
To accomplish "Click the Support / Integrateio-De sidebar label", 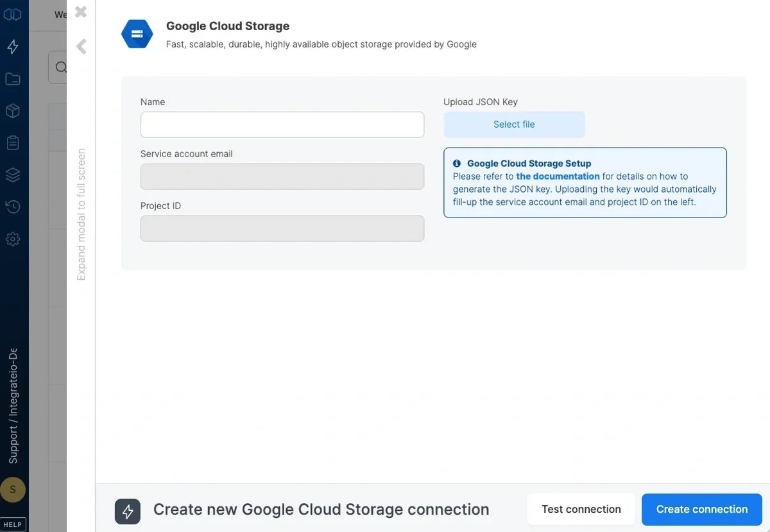I will (13, 404).
